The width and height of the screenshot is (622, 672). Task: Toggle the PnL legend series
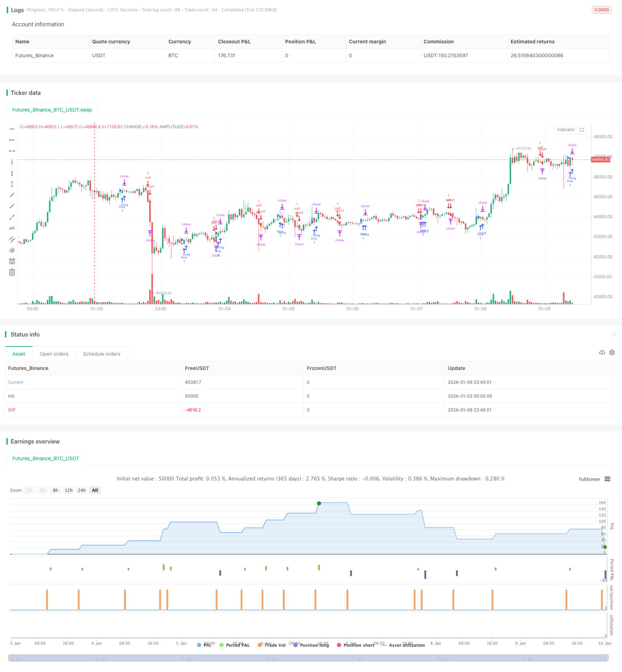pyautogui.click(x=204, y=645)
